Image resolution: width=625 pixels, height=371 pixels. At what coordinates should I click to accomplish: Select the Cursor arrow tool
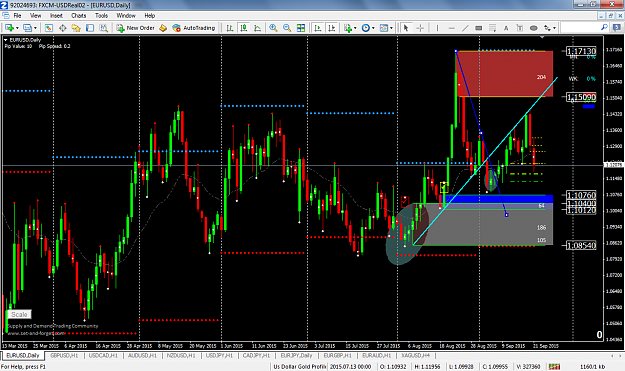pyautogui.click(x=406, y=28)
